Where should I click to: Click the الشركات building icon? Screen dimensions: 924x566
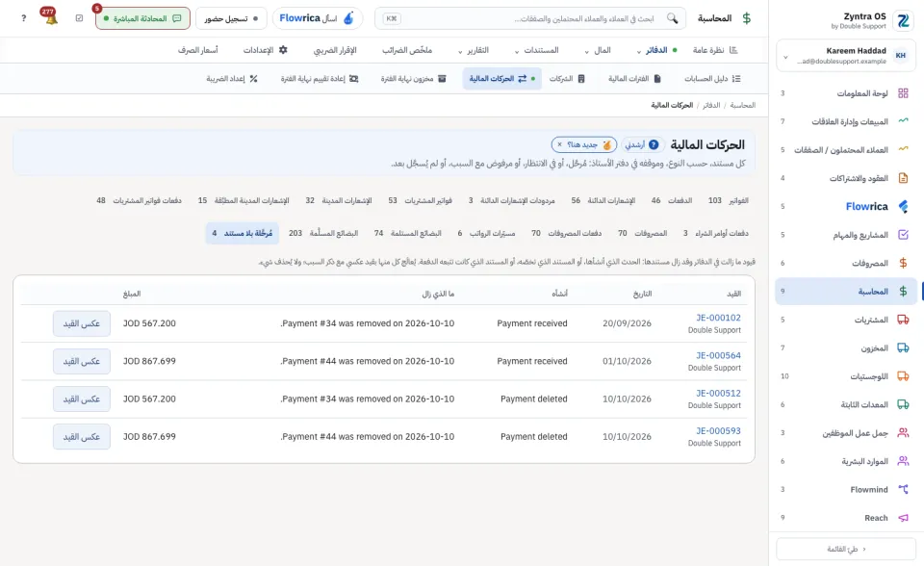pyautogui.click(x=581, y=78)
